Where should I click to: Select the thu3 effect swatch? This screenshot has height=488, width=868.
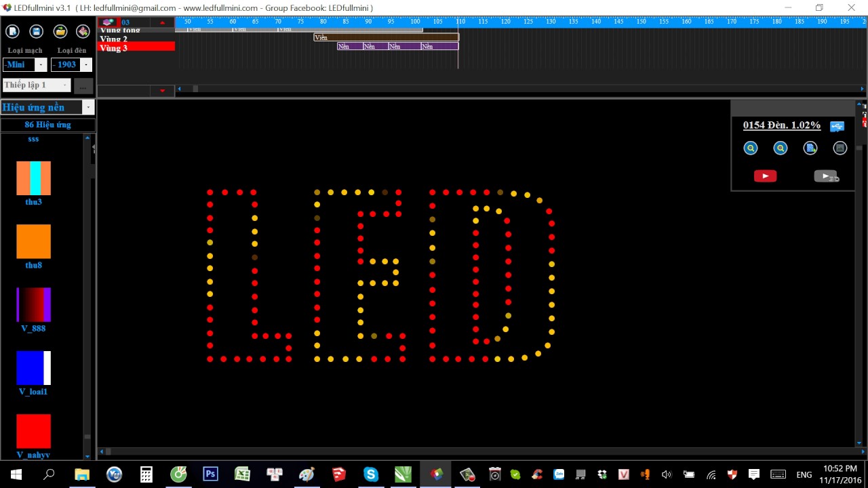[33, 178]
